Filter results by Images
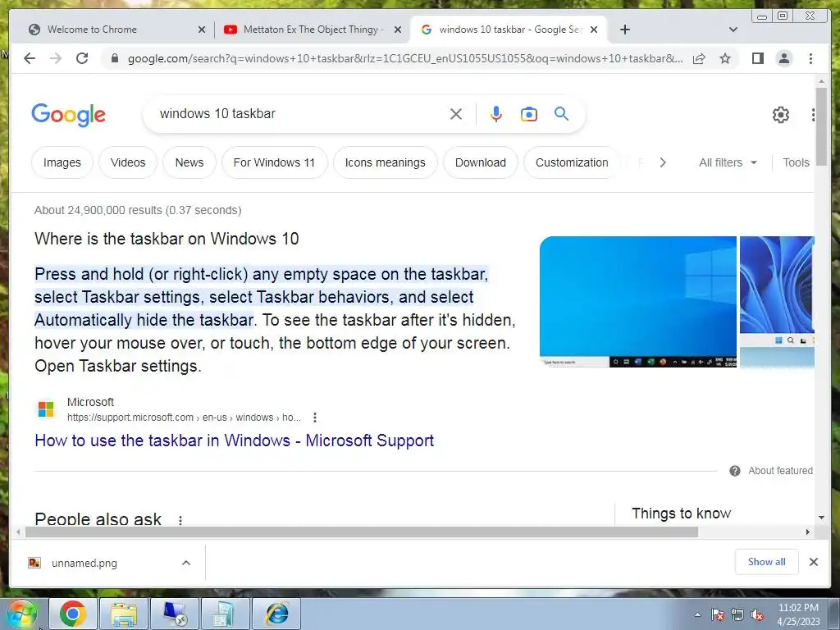This screenshot has width=840, height=630. pos(62,162)
